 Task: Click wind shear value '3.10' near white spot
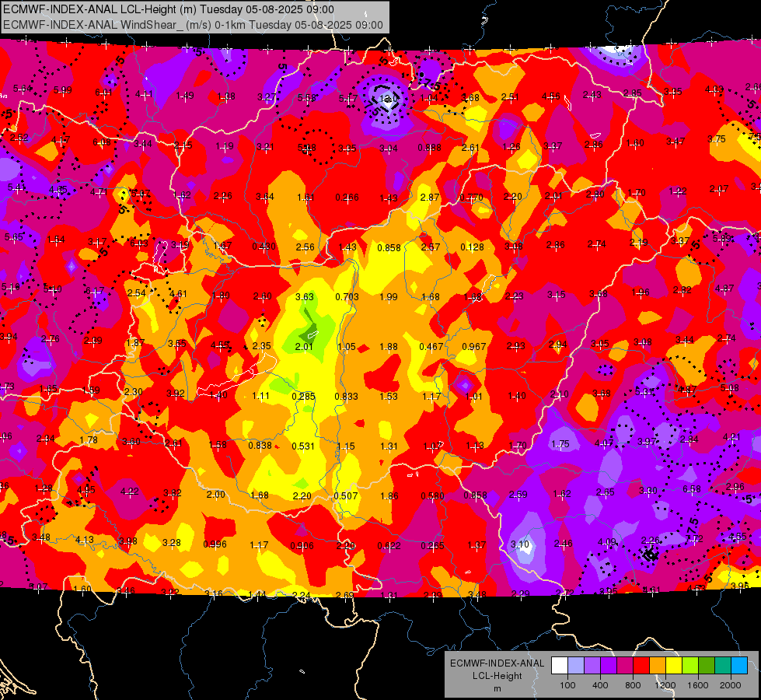pos(520,544)
